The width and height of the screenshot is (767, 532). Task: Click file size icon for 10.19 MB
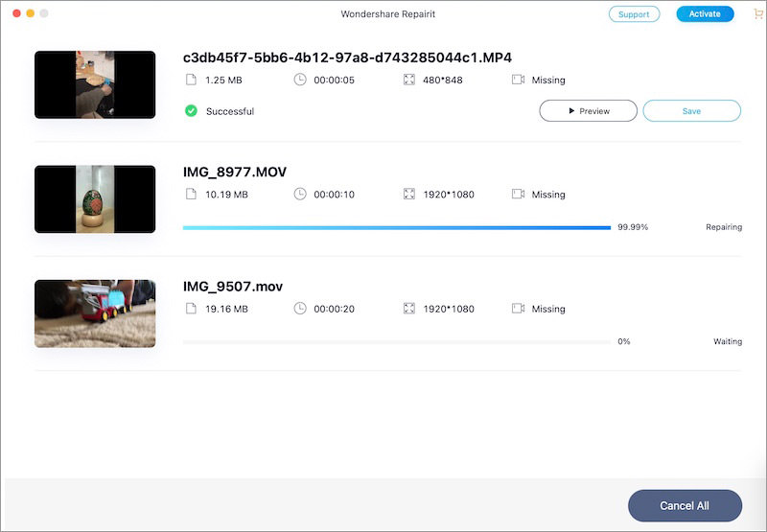point(191,195)
